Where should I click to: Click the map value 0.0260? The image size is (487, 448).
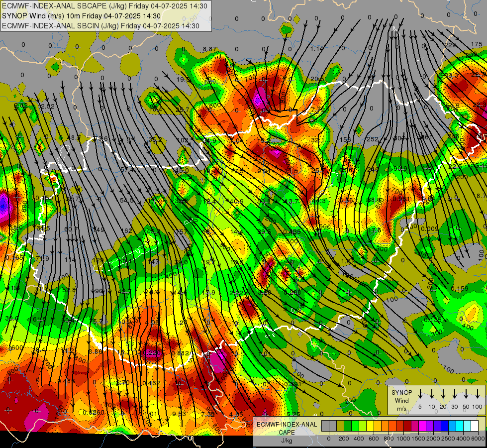coord(94,412)
